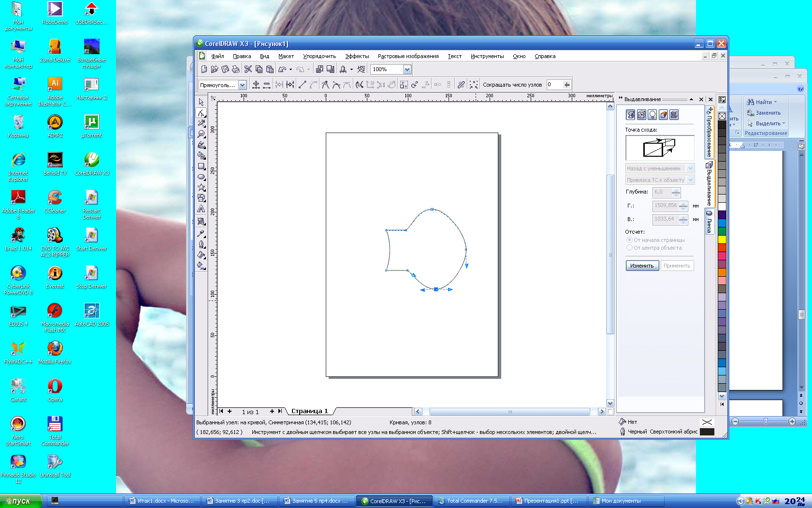The height and width of the screenshot is (508, 812).
Task: Select the Pick tool in the toolbox
Action: click(202, 102)
